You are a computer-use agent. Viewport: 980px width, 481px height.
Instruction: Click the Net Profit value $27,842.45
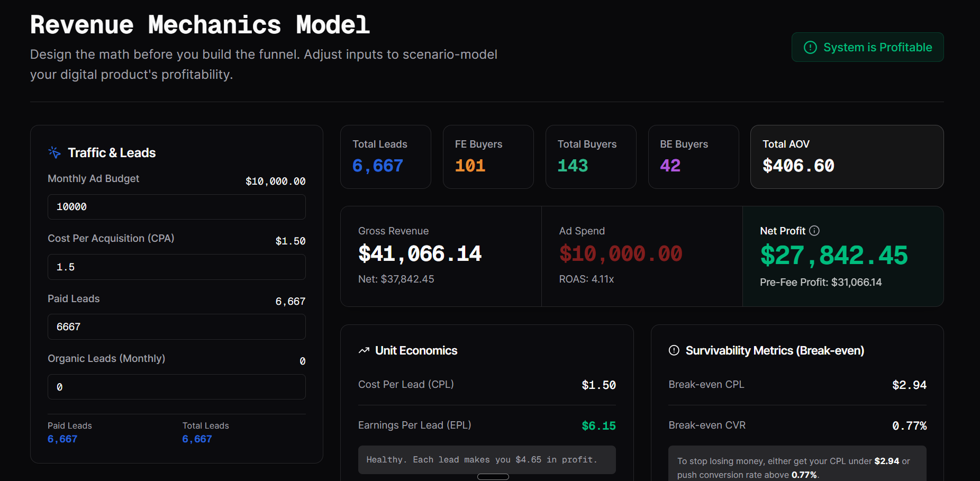[x=834, y=256]
